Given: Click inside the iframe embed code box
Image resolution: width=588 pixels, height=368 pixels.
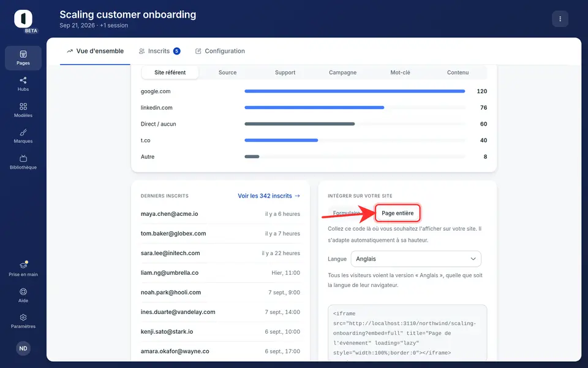Looking at the screenshot, I should pyautogui.click(x=407, y=333).
